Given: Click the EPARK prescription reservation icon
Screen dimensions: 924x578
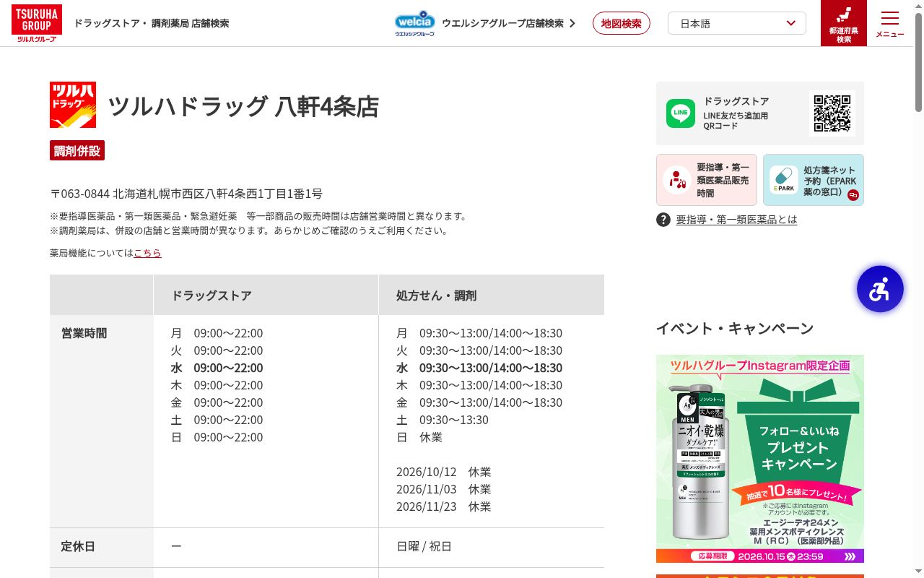Looking at the screenshot, I should [783, 180].
